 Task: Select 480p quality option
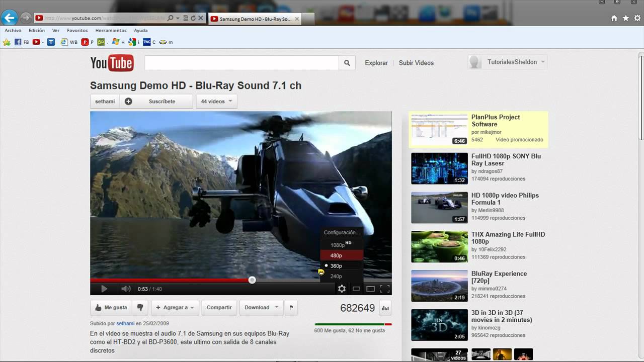click(x=341, y=255)
